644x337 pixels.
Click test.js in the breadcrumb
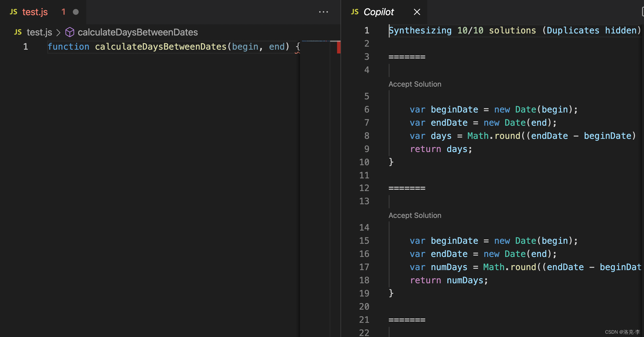point(39,32)
